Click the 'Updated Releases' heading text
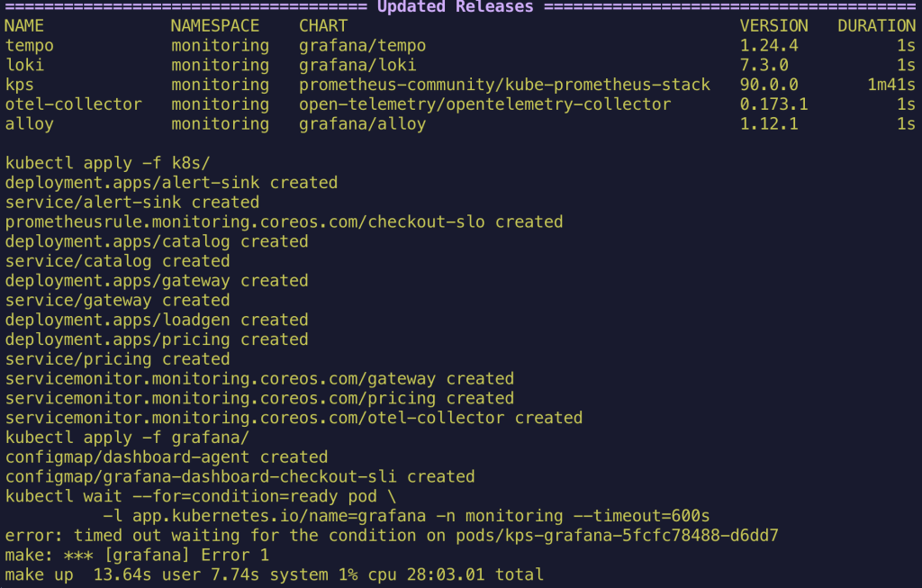Image resolution: width=922 pixels, height=588 pixels. (x=455, y=7)
